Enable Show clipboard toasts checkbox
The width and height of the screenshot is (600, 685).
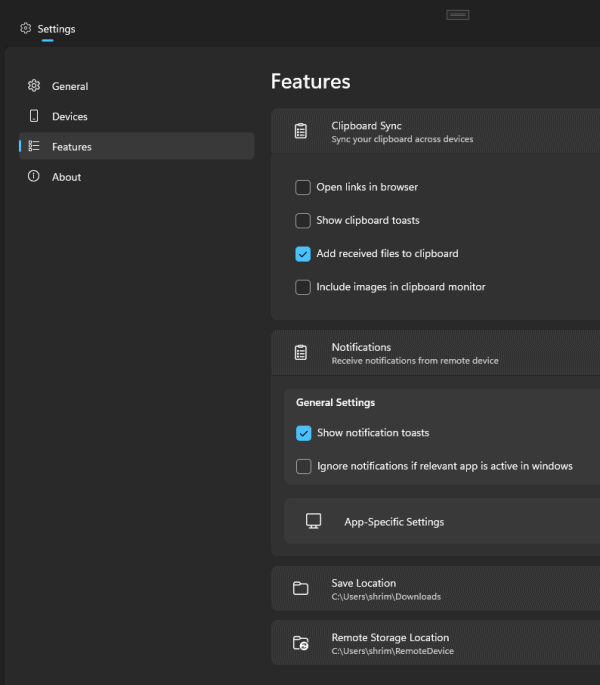tap(303, 221)
